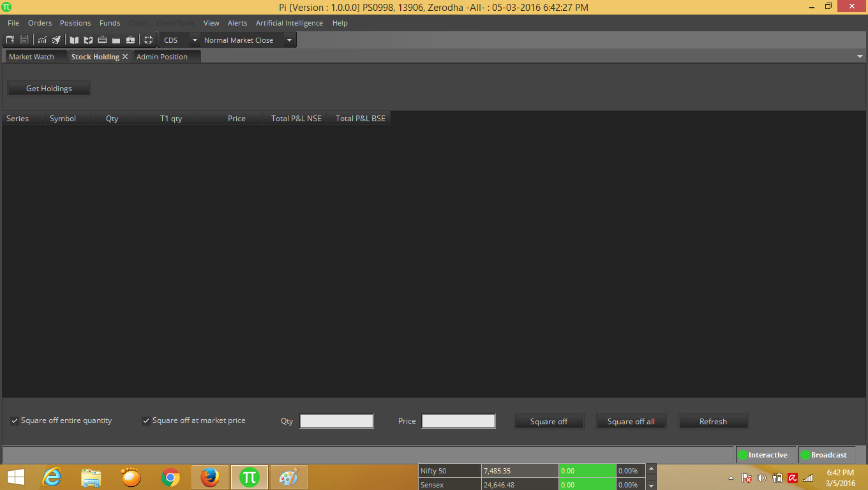Click the Sensex value 24,646.48
Image resolution: width=868 pixels, height=490 pixels.
520,485
